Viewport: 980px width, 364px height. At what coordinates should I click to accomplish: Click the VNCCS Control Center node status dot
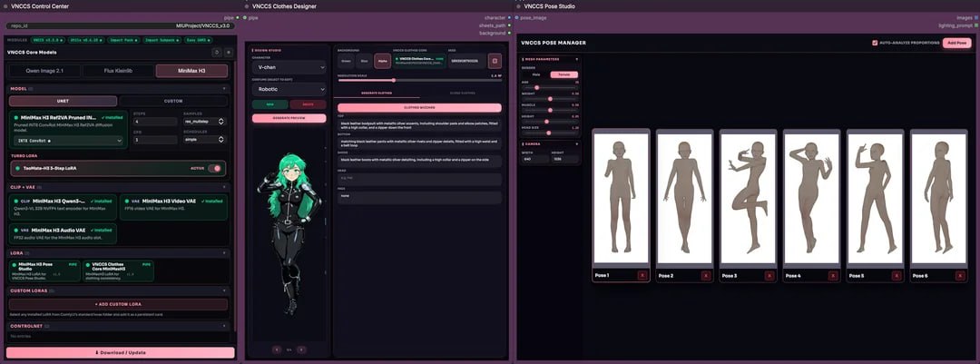(5, 6)
